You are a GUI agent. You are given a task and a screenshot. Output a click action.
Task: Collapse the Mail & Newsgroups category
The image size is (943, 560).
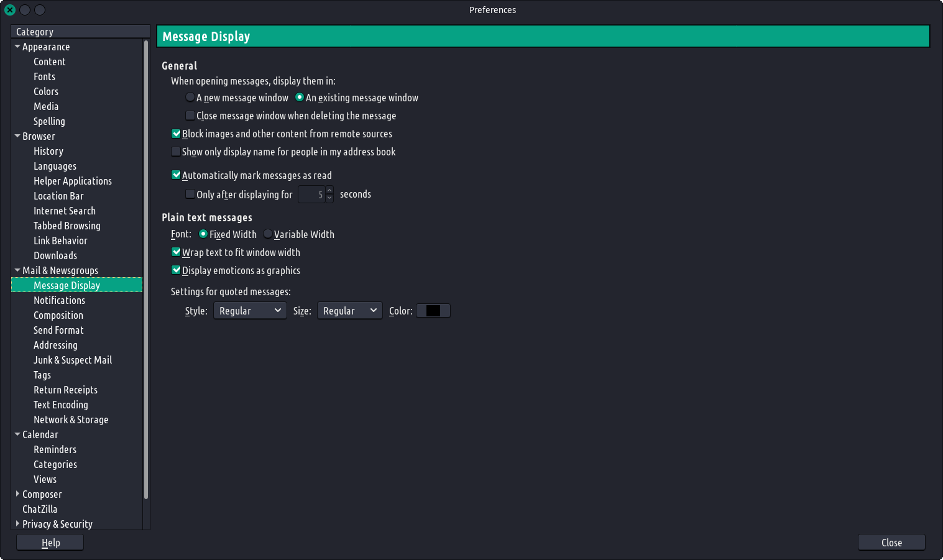point(17,270)
